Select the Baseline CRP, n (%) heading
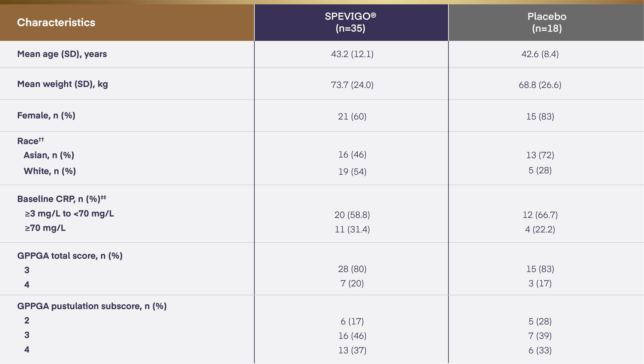The height and width of the screenshot is (364, 644). pyautogui.click(x=62, y=199)
